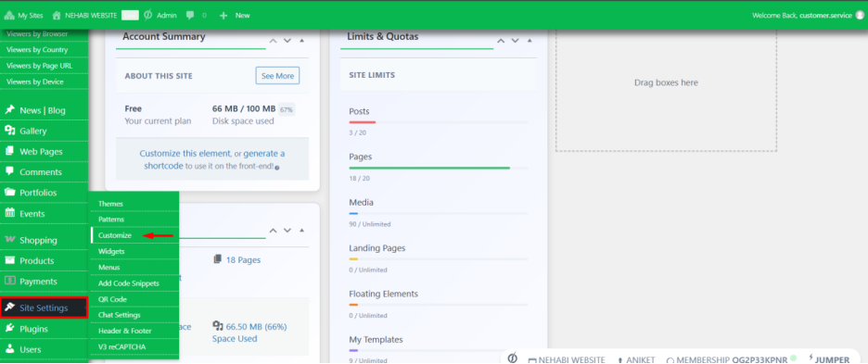868x364 pixels.
Task: Open the NEHABI WEBSITE home icon
Action: click(x=56, y=16)
